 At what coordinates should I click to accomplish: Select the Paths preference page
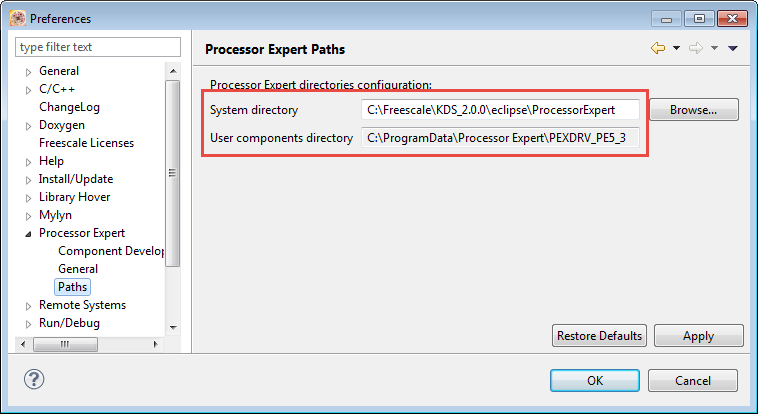click(x=72, y=287)
